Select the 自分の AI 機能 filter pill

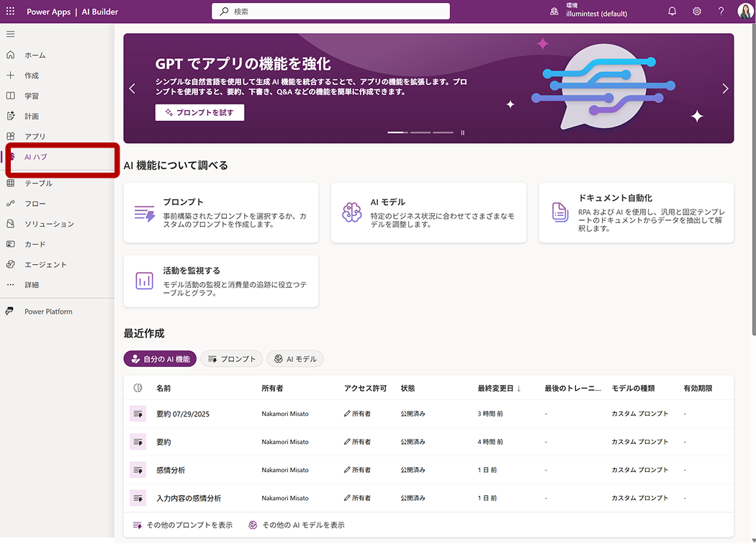(160, 359)
